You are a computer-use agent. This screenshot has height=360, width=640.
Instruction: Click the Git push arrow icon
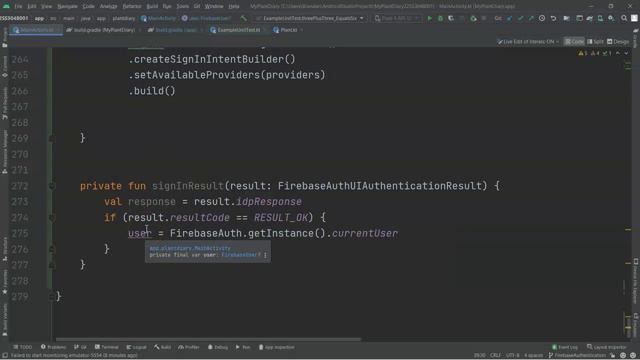[x=531, y=18]
